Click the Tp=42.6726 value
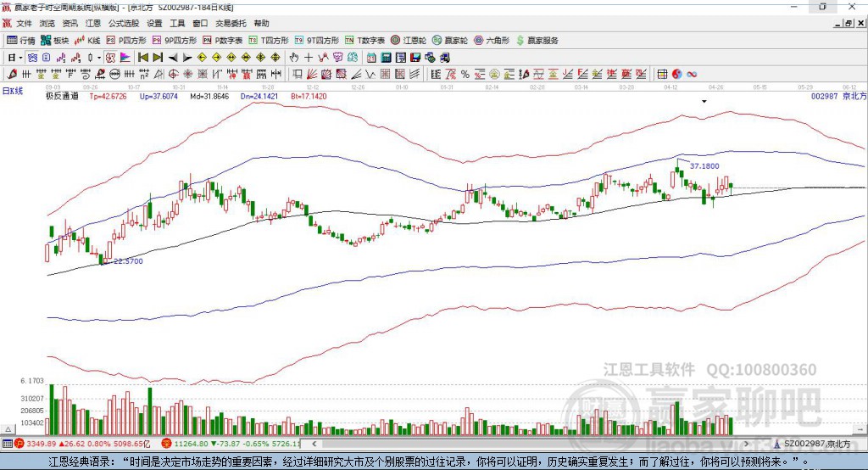 pos(108,97)
